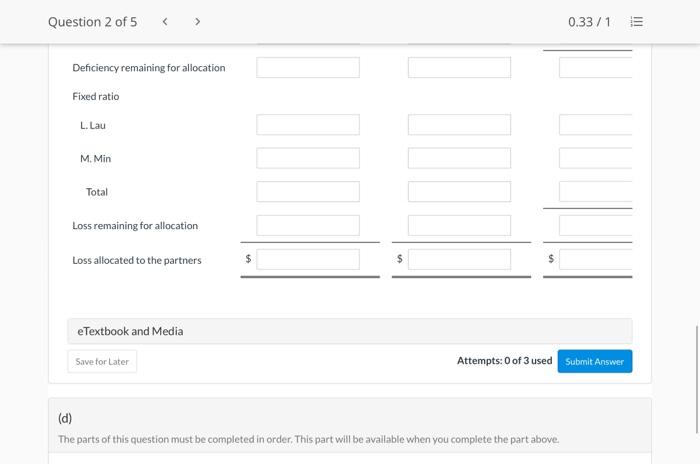This screenshot has width=700, height=464.
Task: Click first L. Lau fixed ratio field
Action: (x=308, y=125)
